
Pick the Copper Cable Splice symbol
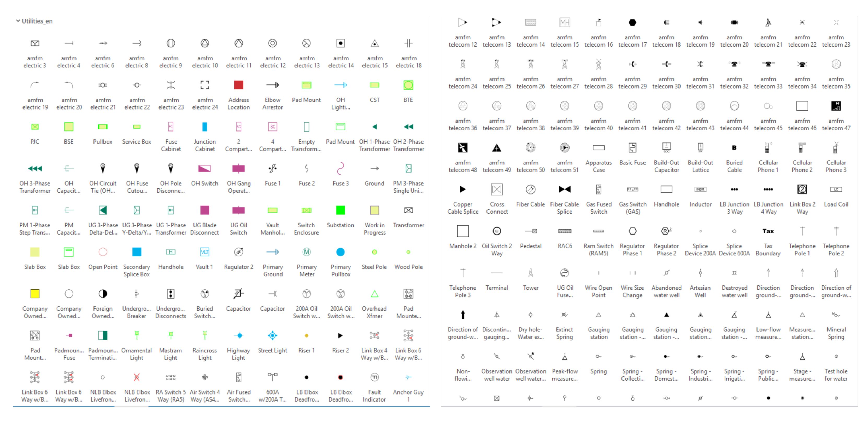[463, 190]
